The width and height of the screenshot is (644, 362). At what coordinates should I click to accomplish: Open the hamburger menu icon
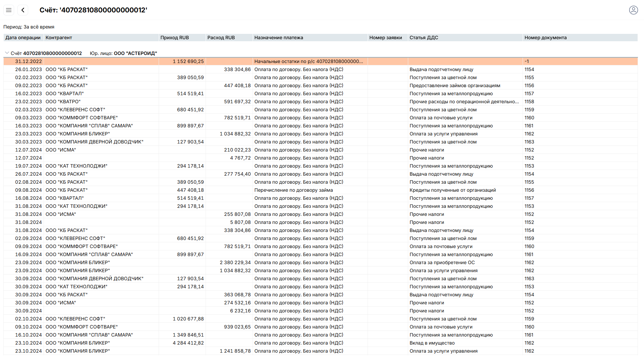click(9, 10)
